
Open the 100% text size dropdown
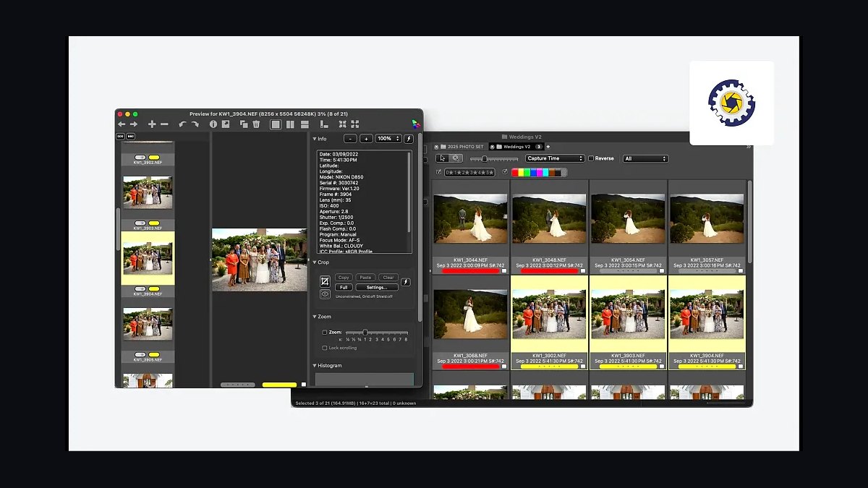[388, 138]
